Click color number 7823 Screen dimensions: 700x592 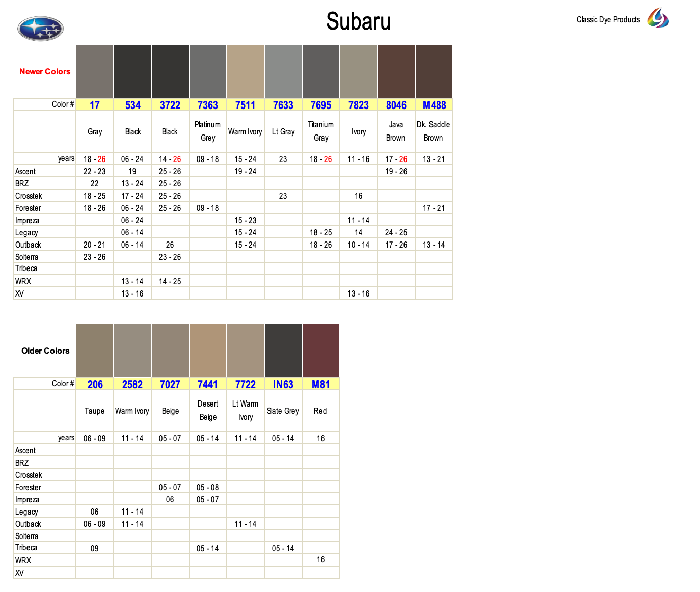[x=359, y=105]
